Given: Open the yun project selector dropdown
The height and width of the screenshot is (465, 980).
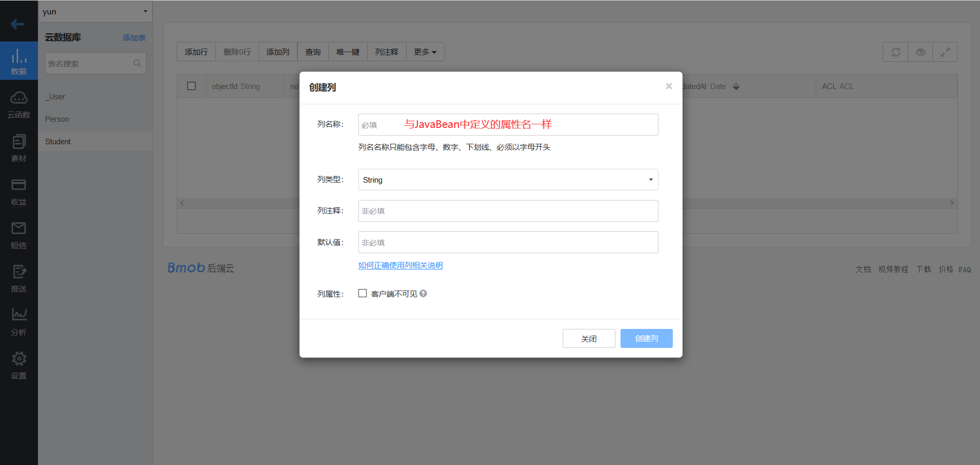Looking at the screenshot, I should pos(95,11).
